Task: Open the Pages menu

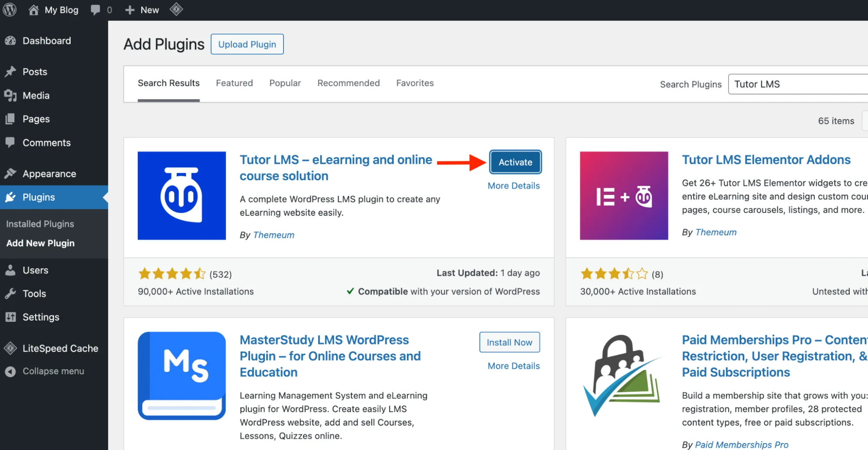Action: [36, 119]
